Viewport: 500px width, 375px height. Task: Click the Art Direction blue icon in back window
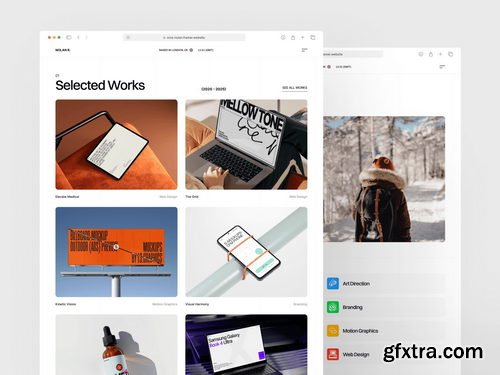pos(333,284)
